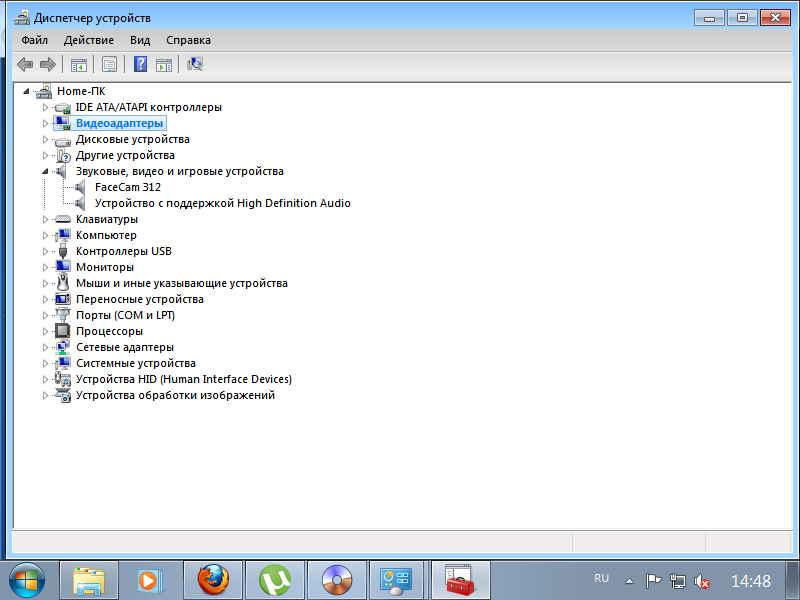The height and width of the screenshot is (600, 800).
Task: Expand the Системные устройства node
Action: [x=45, y=363]
